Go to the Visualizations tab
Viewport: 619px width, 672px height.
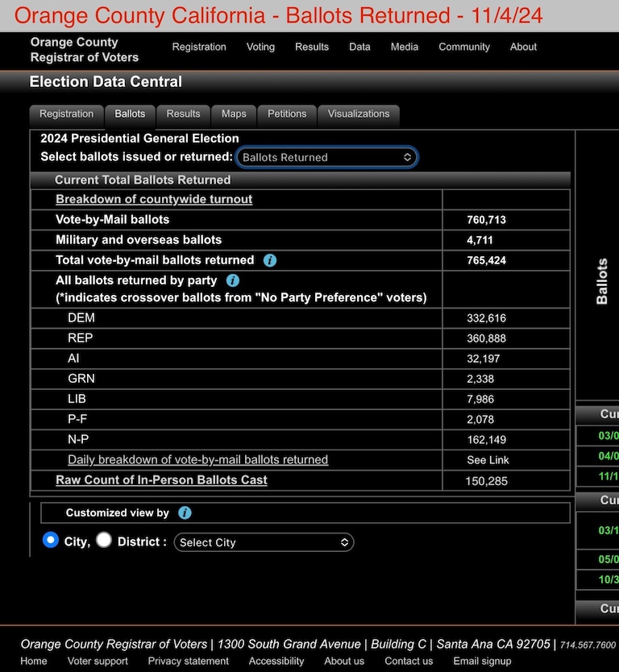(358, 114)
